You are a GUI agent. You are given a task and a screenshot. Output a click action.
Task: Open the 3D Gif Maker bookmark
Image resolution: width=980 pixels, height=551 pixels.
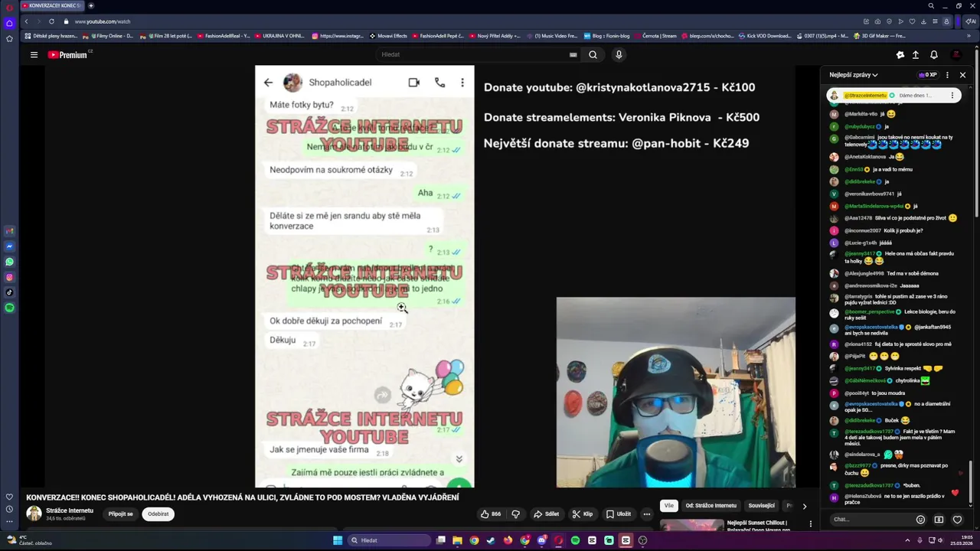[880, 36]
